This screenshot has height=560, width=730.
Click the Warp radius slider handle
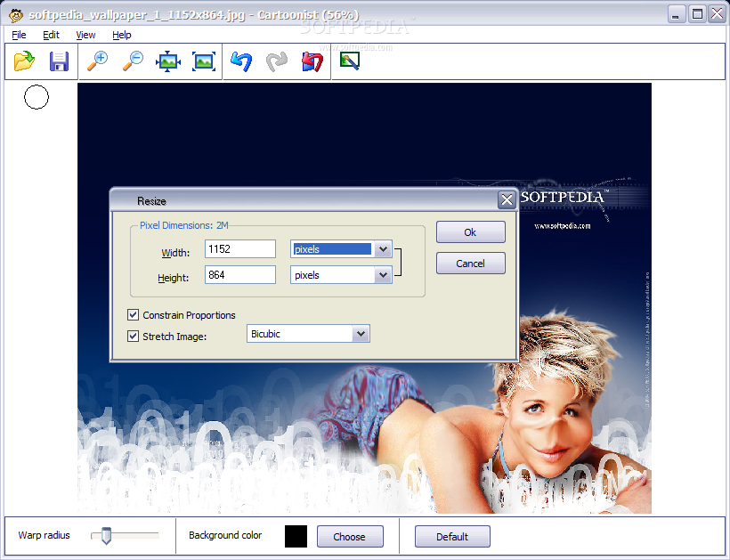[106, 536]
